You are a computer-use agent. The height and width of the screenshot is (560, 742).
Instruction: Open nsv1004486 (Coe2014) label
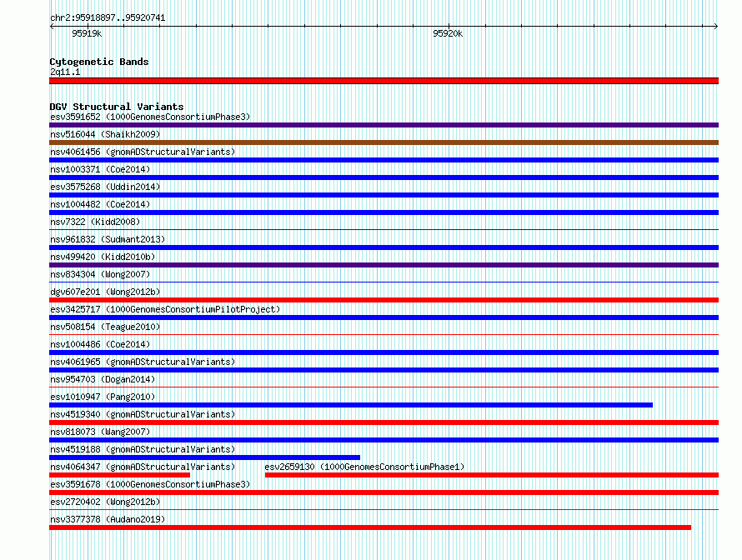tap(100, 344)
